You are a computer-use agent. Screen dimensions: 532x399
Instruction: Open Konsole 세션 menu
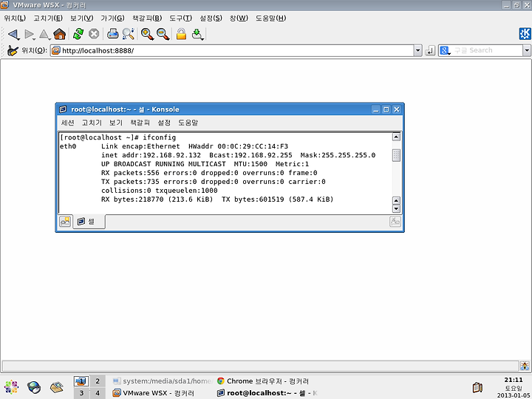tap(67, 123)
